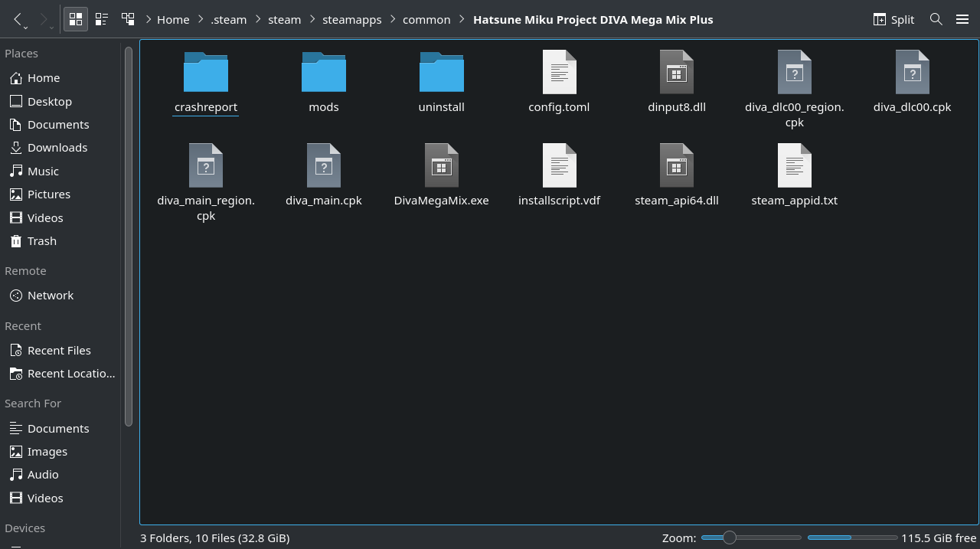980x549 pixels.
Task: Select DivaMegaMix.exe file icon
Action: 442,165
